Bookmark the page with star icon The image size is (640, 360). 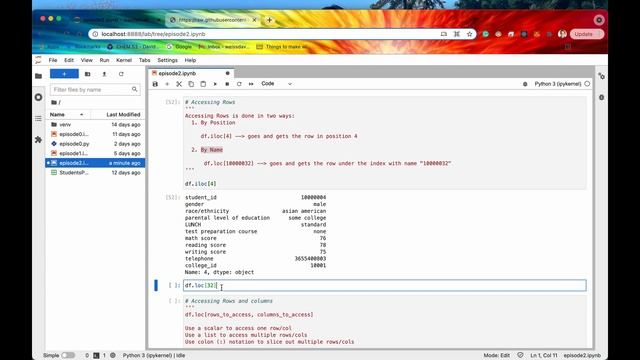469,34
